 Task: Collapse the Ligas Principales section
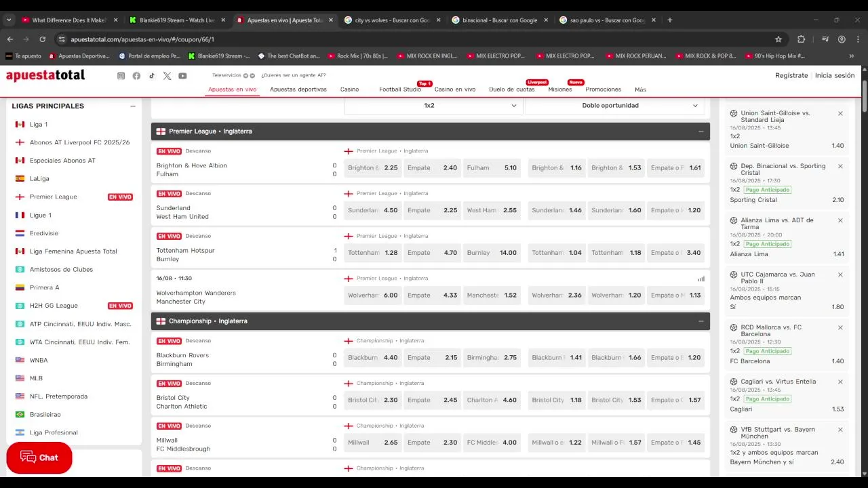pyautogui.click(x=133, y=106)
